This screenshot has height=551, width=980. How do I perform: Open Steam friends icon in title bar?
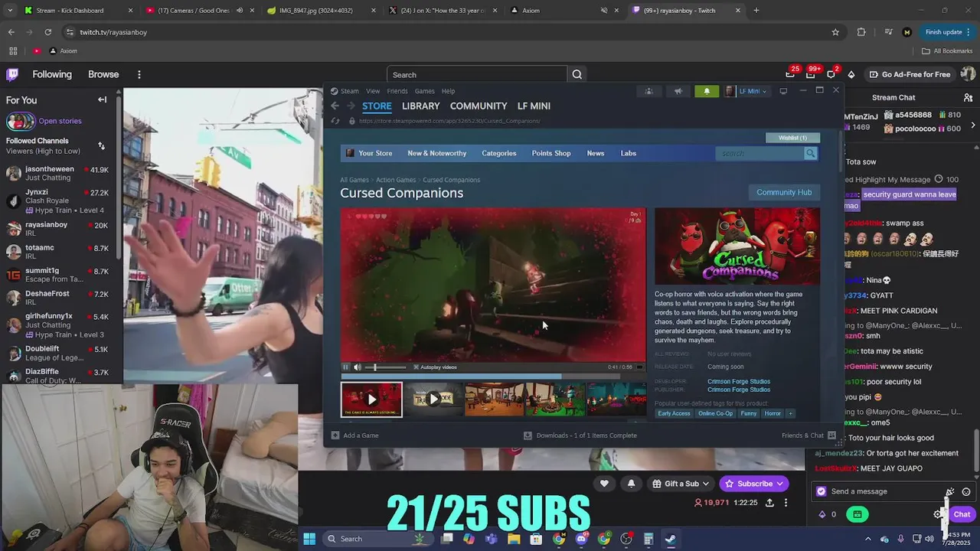pos(648,91)
